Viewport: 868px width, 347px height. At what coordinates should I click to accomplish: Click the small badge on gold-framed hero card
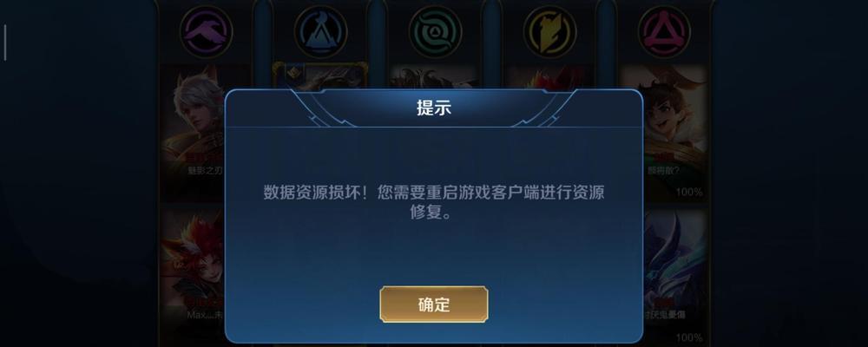(x=293, y=73)
